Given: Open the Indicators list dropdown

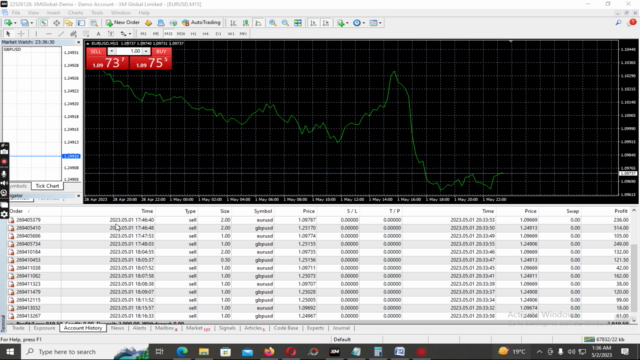Looking at the screenshot, I should 342,23.
